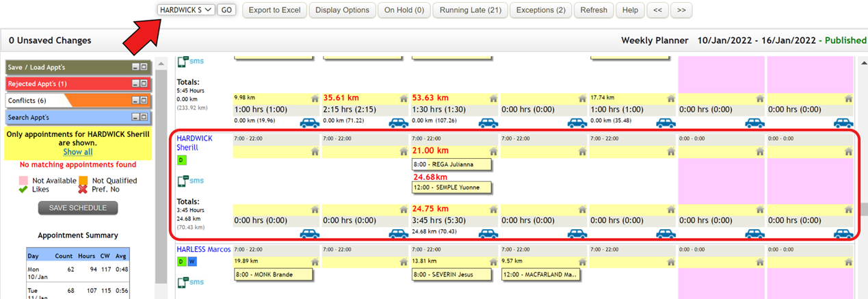Collapse the Search Appt's panel

[x=135, y=118]
